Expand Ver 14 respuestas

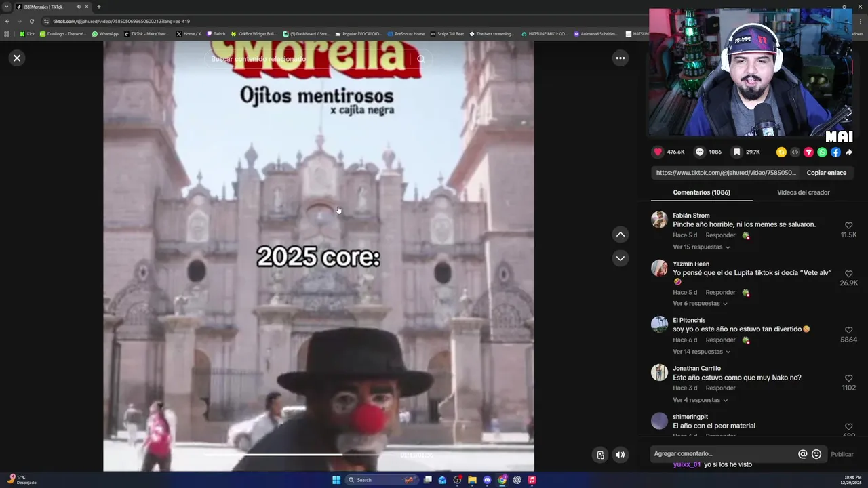[701, 352]
